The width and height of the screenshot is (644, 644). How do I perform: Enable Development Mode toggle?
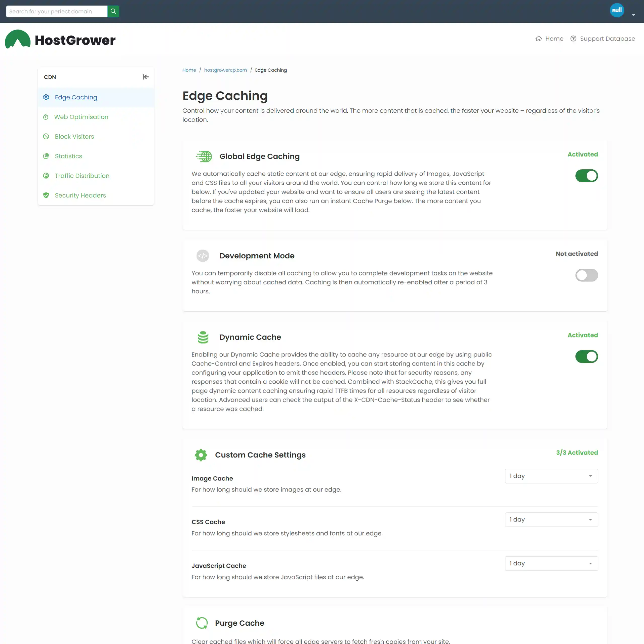coord(587,275)
